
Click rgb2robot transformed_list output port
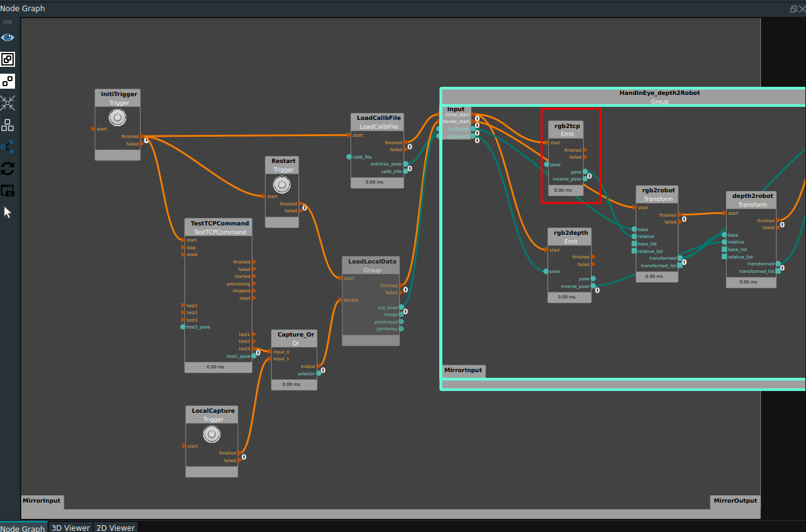pyautogui.click(x=680, y=265)
